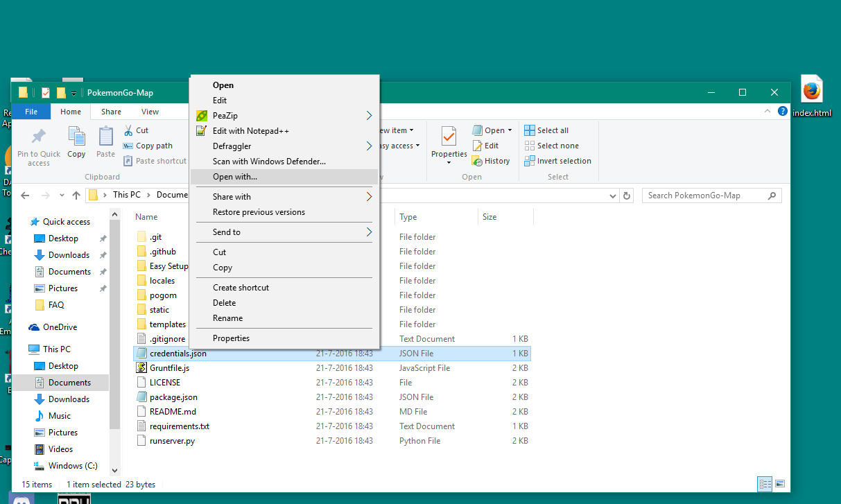This screenshot has width=841, height=504.
Task: Open Quick Access Toolbar customize dropdown
Action: pos(73,93)
